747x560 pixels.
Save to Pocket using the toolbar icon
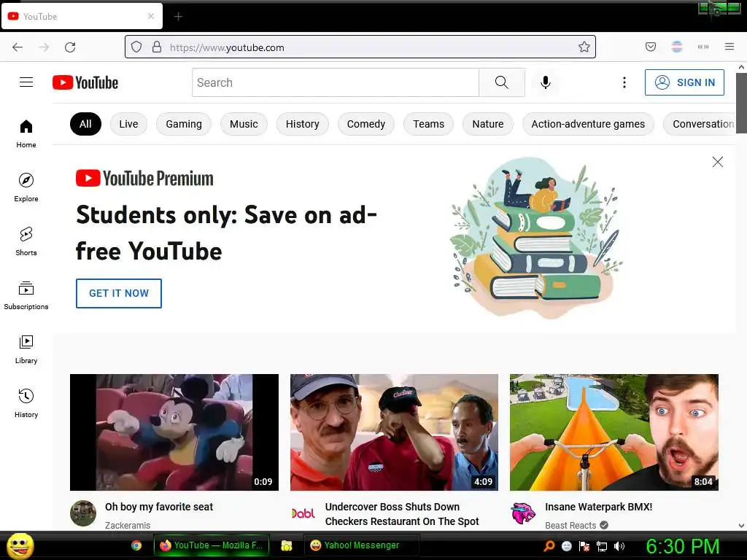[x=651, y=47]
